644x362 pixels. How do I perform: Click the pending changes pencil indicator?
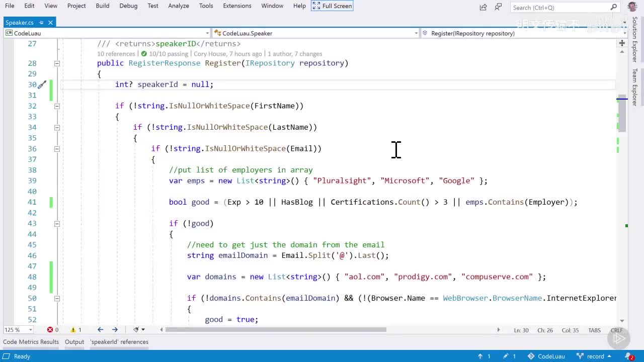pos(510,356)
